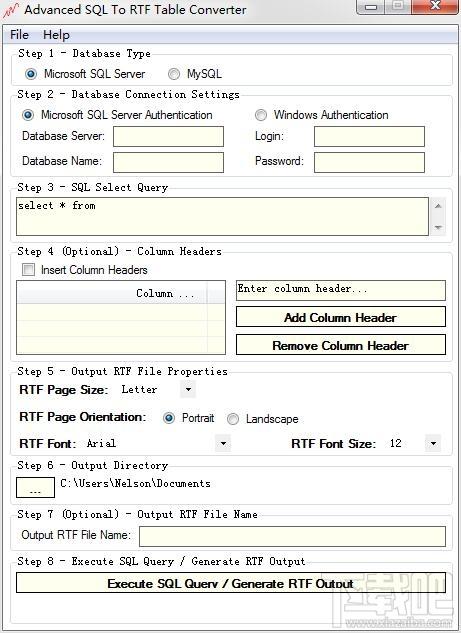Close the converter window
The width and height of the screenshot is (461, 633).
[436, 6]
